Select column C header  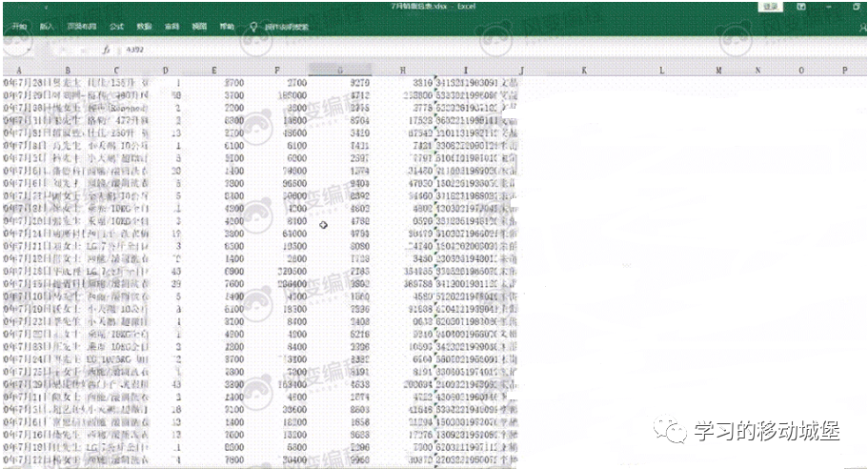(116, 71)
